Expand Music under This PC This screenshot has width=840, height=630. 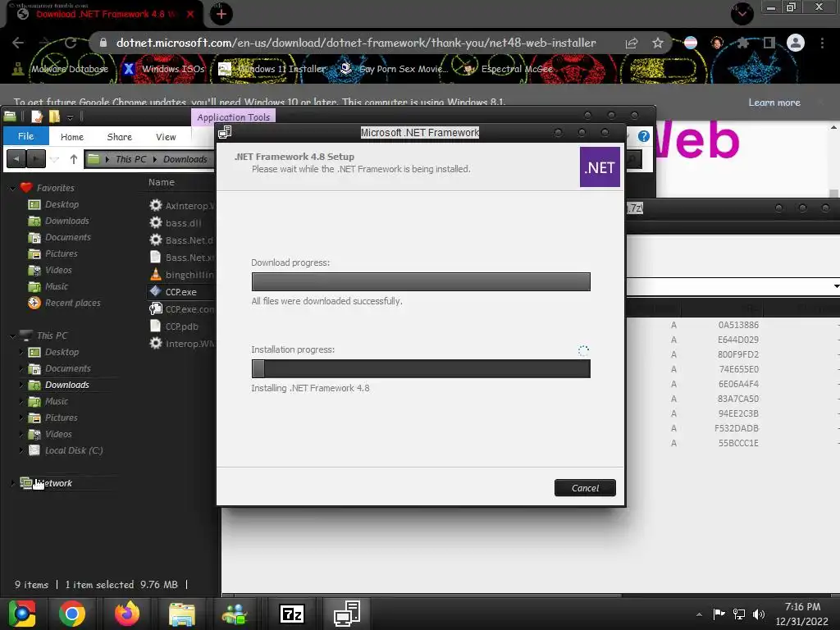point(21,401)
